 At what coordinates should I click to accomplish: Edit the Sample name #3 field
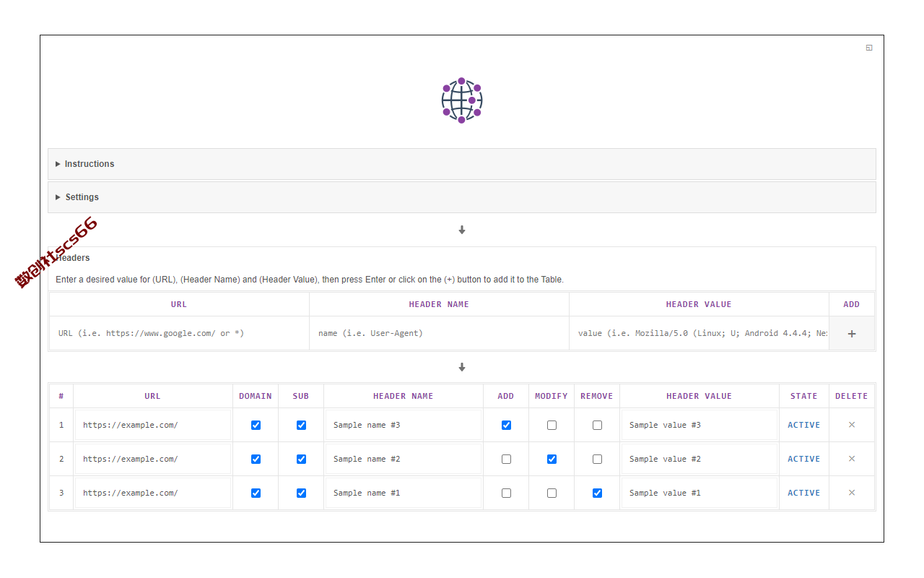[404, 425]
